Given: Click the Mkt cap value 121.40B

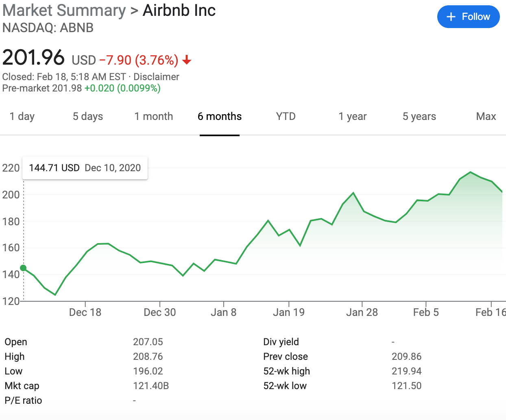Looking at the screenshot, I should 151,386.
